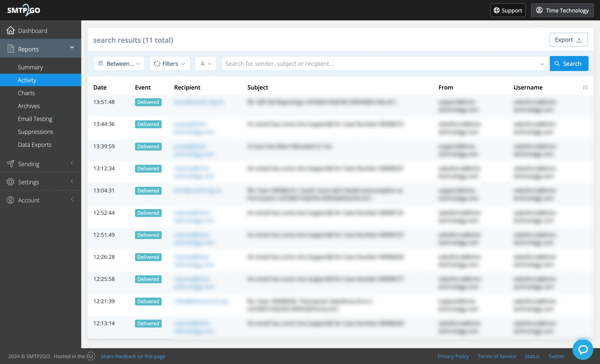Open the Support button
This screenshot has width=600, height=364.
coord(508,10)
